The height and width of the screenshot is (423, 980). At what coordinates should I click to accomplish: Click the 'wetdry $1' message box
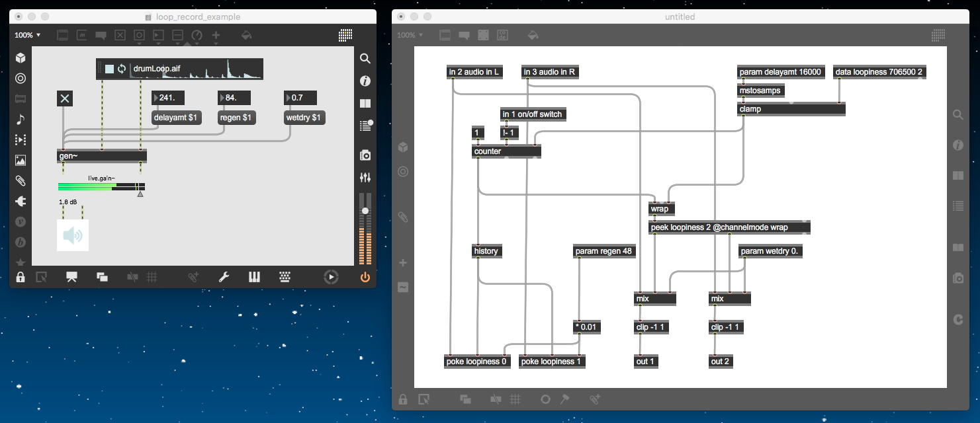point(304,118)
